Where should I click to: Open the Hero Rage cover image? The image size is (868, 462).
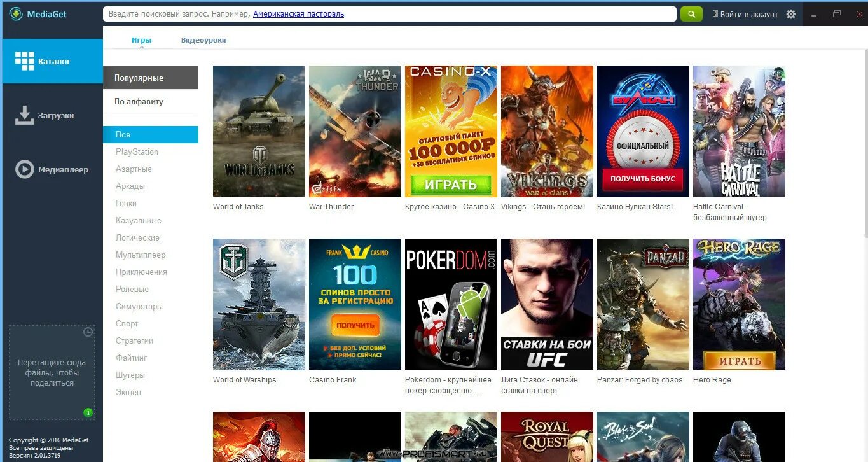tap(739, 304)
